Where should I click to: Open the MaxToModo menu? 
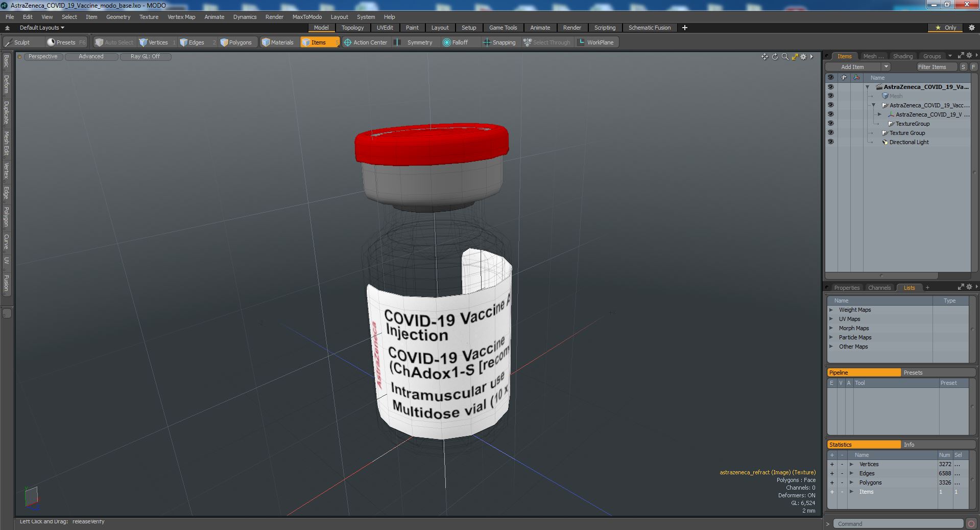(307, 17)
